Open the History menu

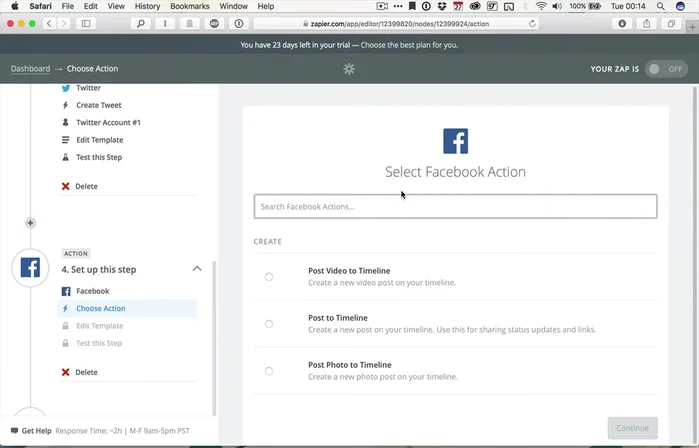147,6
